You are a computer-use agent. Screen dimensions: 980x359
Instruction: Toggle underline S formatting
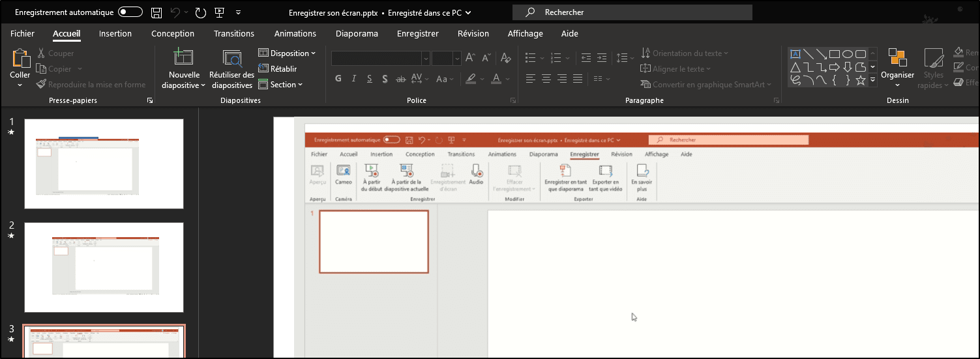click(x=370, y=79)
